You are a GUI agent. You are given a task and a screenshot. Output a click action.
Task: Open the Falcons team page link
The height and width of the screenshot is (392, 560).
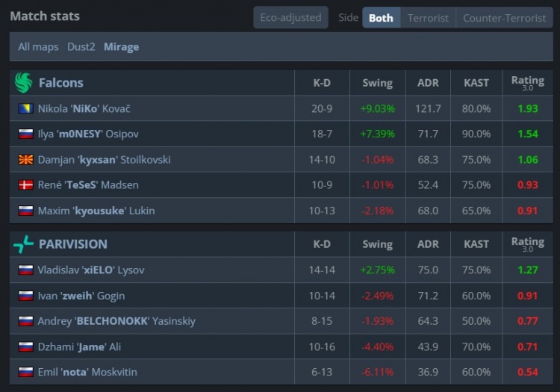pos(60,83)
